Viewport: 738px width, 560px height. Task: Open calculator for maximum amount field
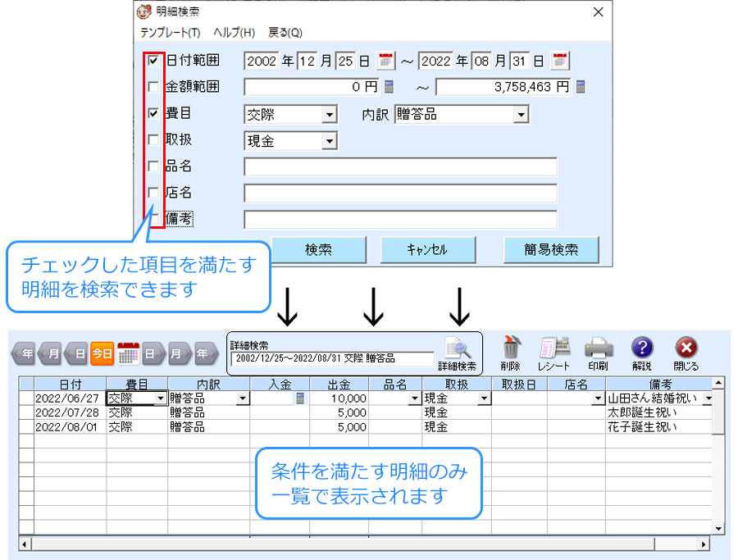(581, 87)
